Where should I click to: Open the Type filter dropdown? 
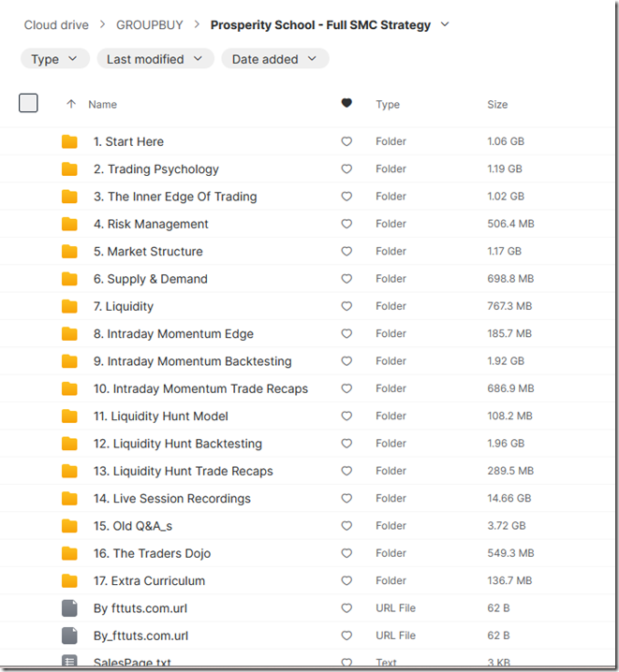point(54,59)
